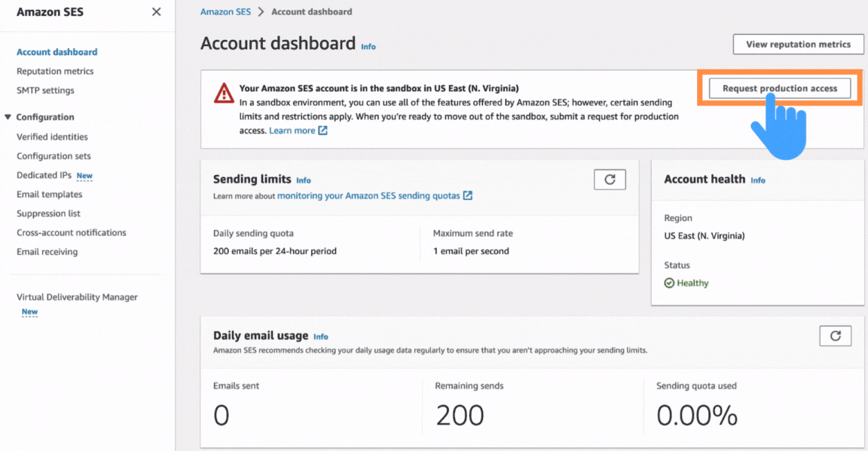The image size is (868, 451).
Task: Click the red sandbox warning icon
Action: (x=223, y=93)
